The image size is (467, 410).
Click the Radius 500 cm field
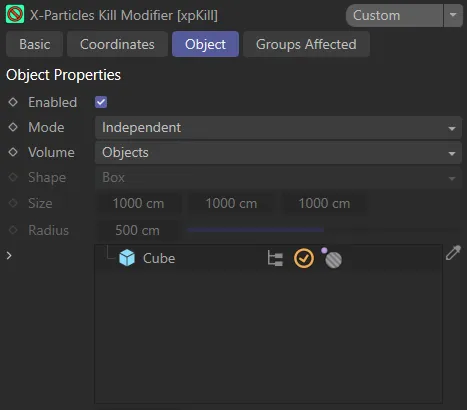click(x=137, y=230)
